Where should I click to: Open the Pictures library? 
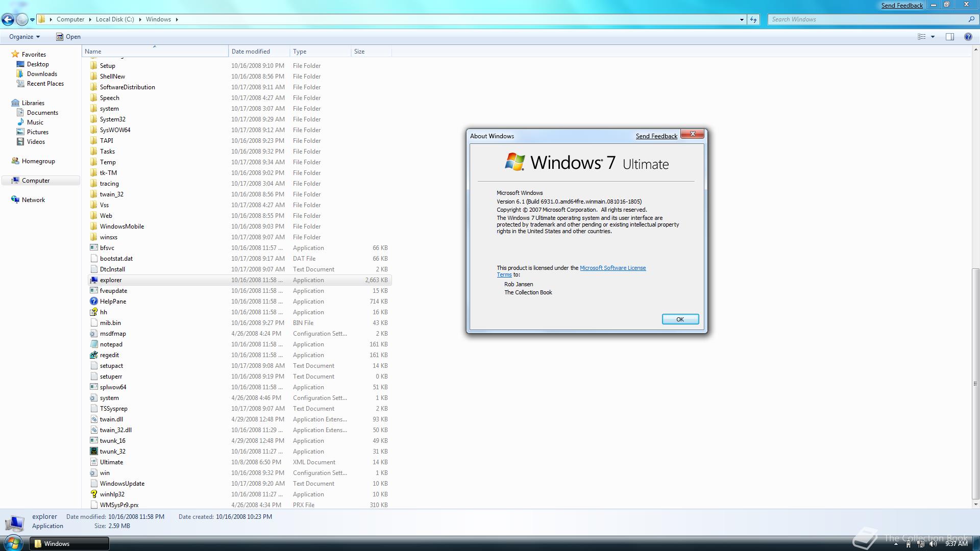point(38,132)
